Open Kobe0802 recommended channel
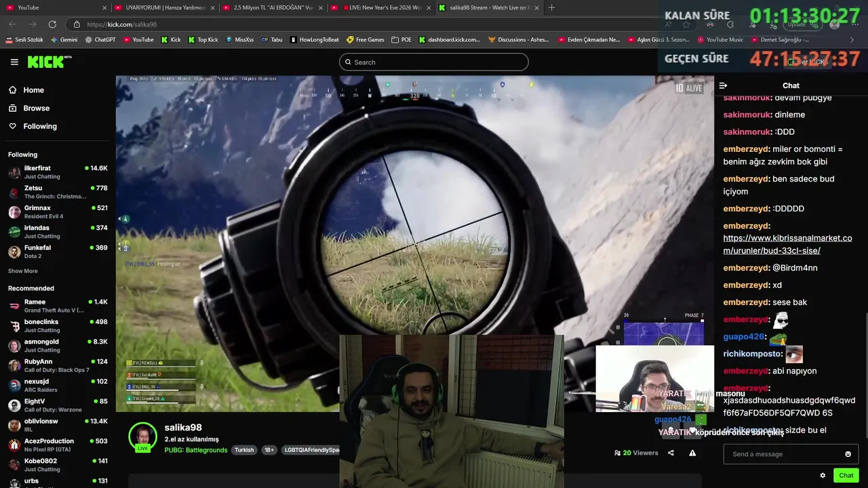 pos(58,465)
